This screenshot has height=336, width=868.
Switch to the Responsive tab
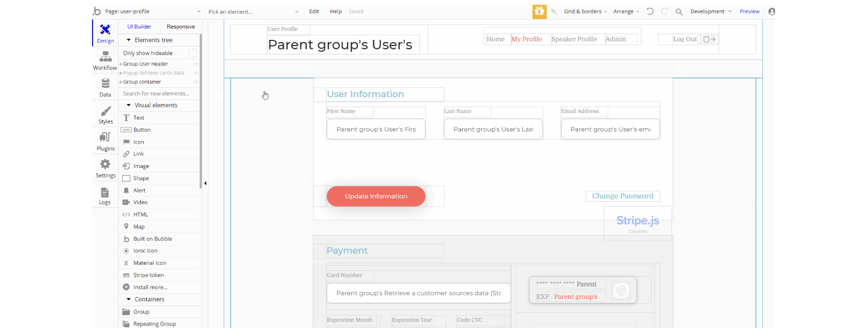[181, 27]
